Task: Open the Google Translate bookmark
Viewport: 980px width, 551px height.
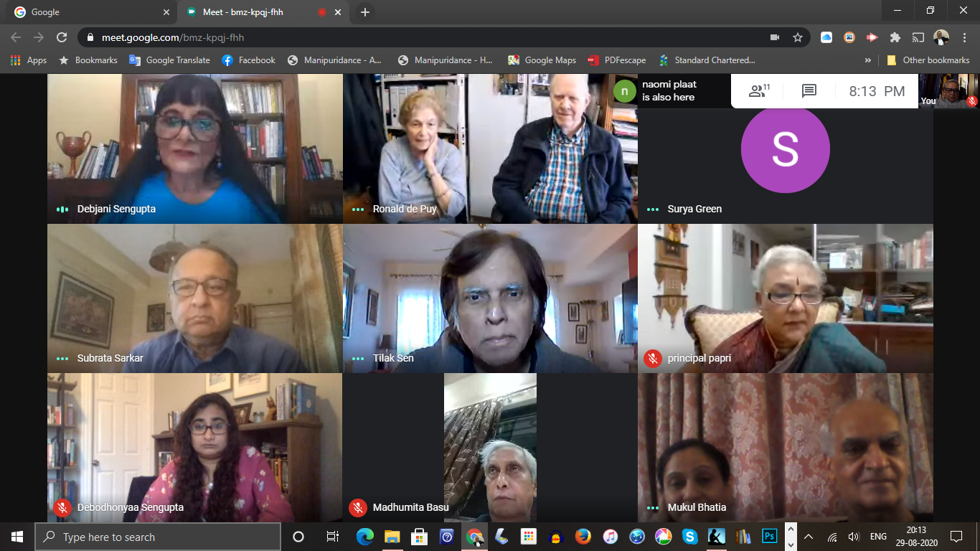Action: pyautogui.click(x=170, y=60)
